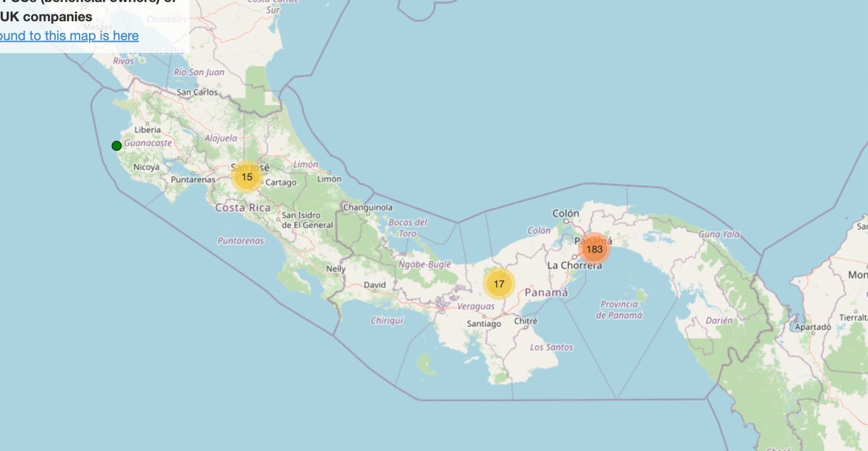Click the 'La Chorrera' city label
868x451 pixels.
point(574,265)
